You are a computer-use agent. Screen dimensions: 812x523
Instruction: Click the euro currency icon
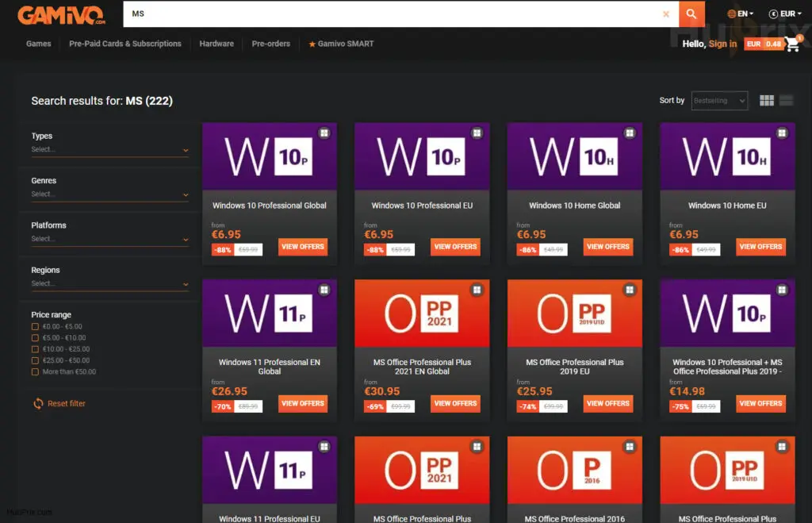coord(773,14)
